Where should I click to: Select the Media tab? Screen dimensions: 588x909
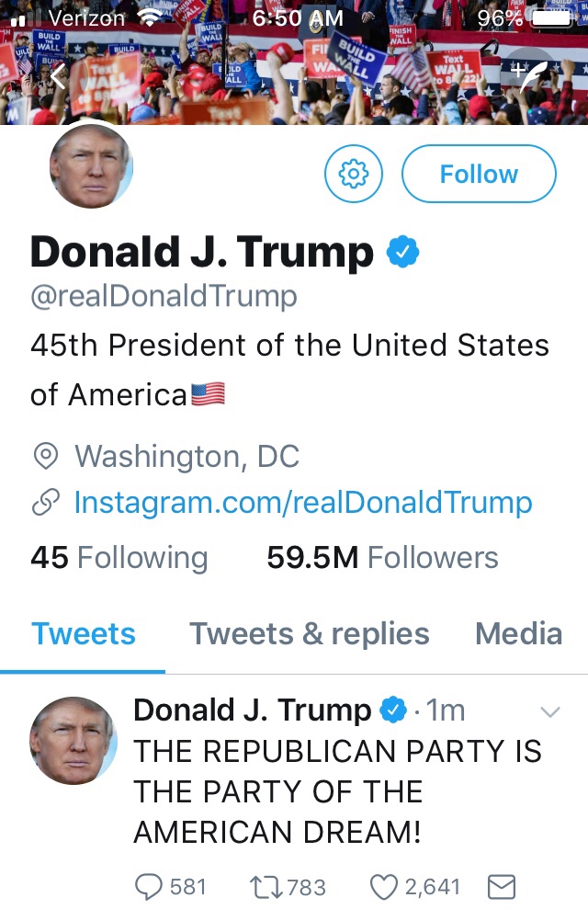(518, 634)
